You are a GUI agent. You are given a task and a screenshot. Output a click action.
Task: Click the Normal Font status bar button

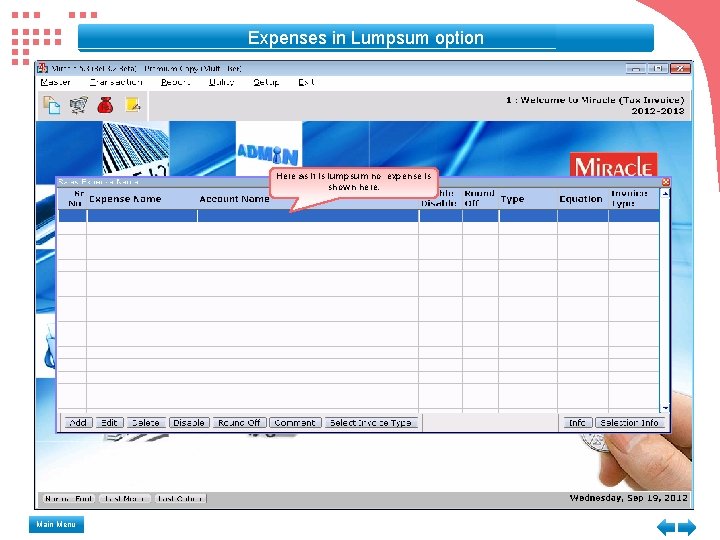click(68, 498)
